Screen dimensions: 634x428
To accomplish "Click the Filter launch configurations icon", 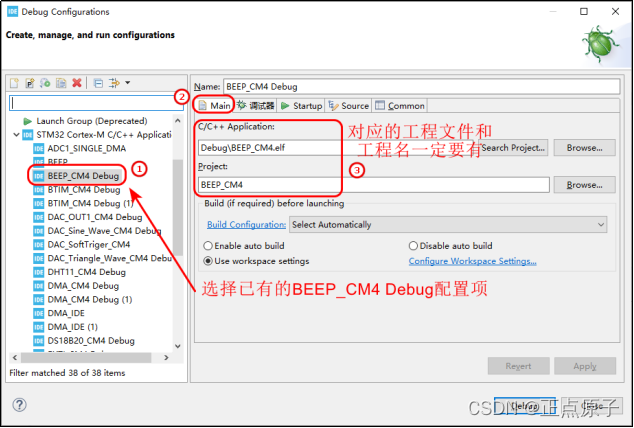I will [115, 83].
